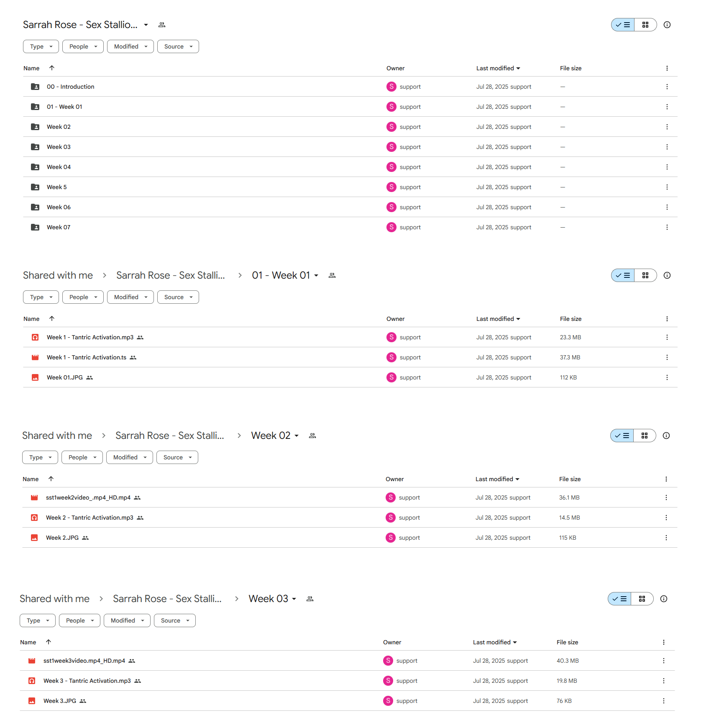Switch to grid layout in the top section
The height and width of the screenshot is (728, 701).
click(645, 25)
